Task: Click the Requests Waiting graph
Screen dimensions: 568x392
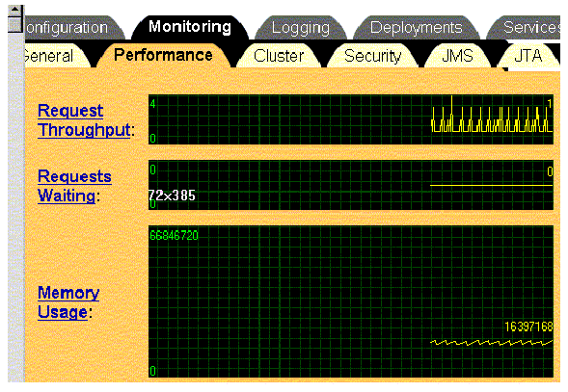Action: [x=351, y=185]
